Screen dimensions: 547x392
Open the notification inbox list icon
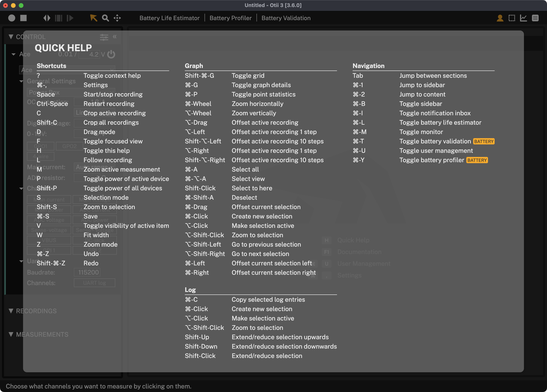tap(535, 18)
